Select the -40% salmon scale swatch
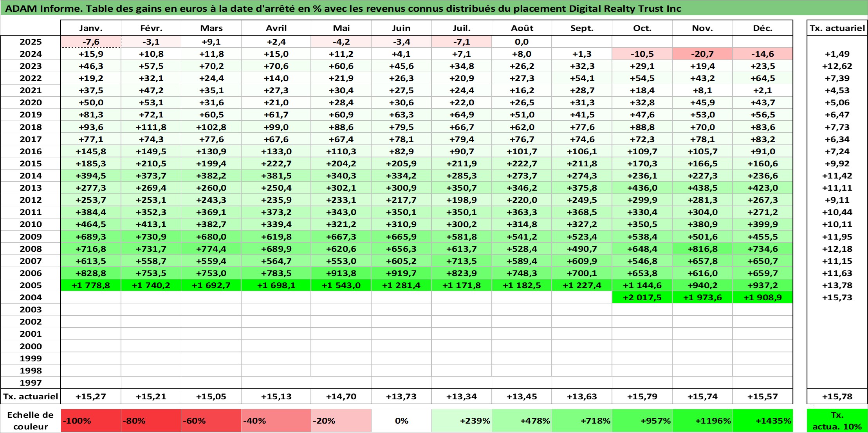The image size is (868, 433). [276, 420]
